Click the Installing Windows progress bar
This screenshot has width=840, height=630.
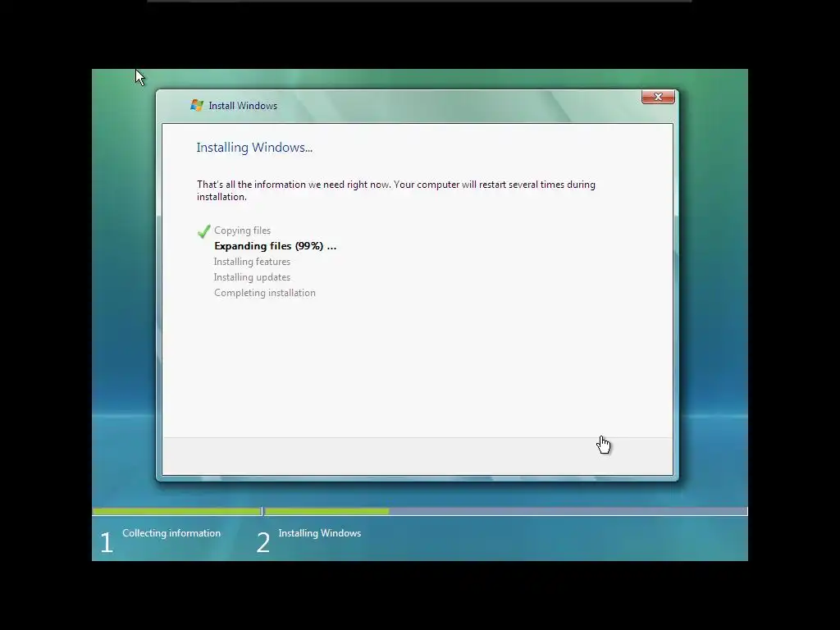[x=506, y=512]
